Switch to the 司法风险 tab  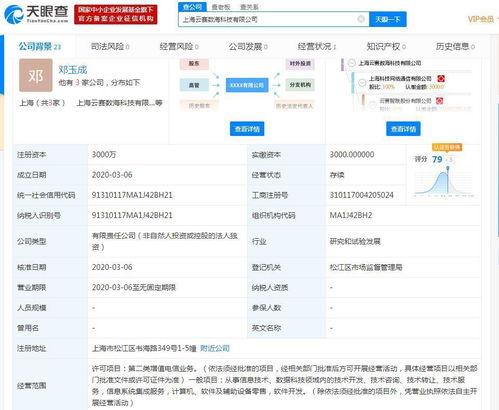110,47
